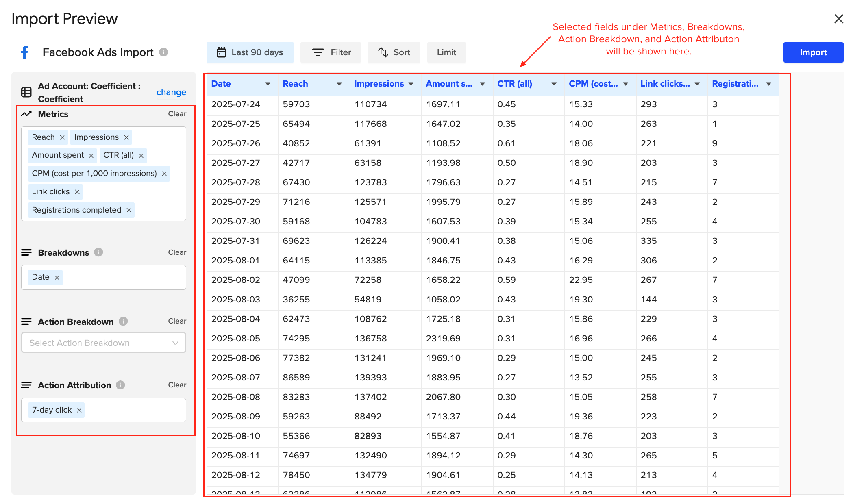Open the Impressions column dropdown
This screenshot has width=853, height=504.
(411, 84)
